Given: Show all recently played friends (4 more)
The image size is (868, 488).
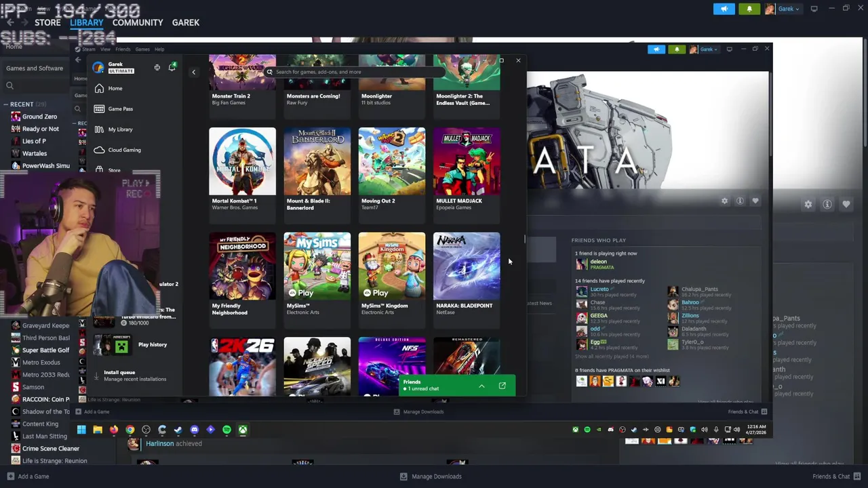Looking at the screenshot, I should click(612, 357).
